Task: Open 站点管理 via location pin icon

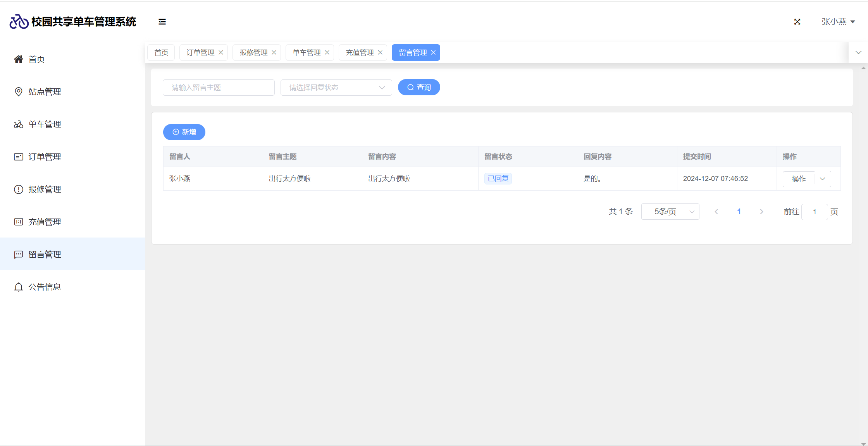Action: tap(18, 92)
